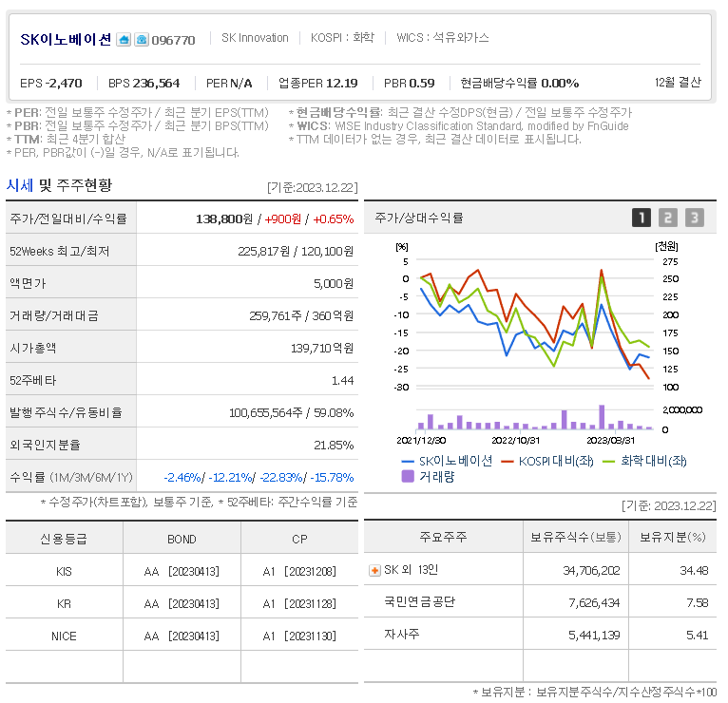Screen dimensions: 728x703
Task: Click the 시세 heading link
Action: coord(20,185)
